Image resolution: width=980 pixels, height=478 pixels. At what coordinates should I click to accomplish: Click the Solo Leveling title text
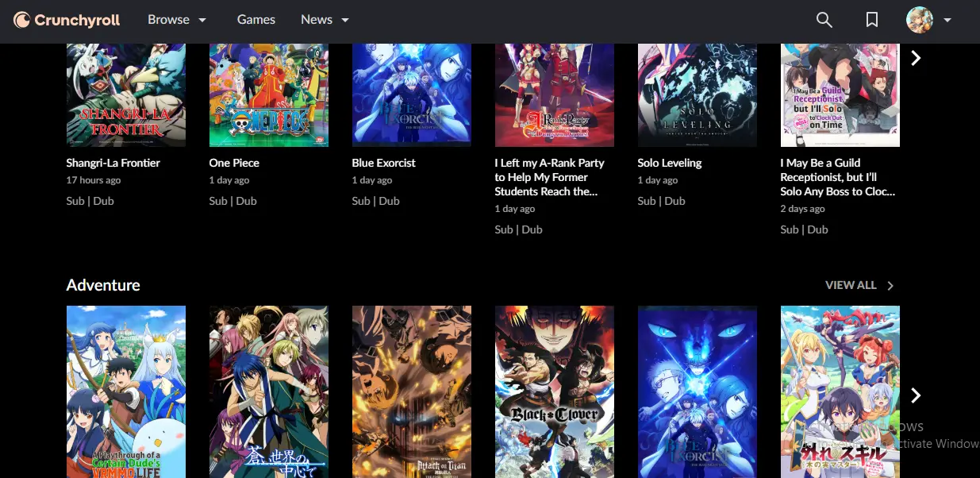(x=670, y=163)
